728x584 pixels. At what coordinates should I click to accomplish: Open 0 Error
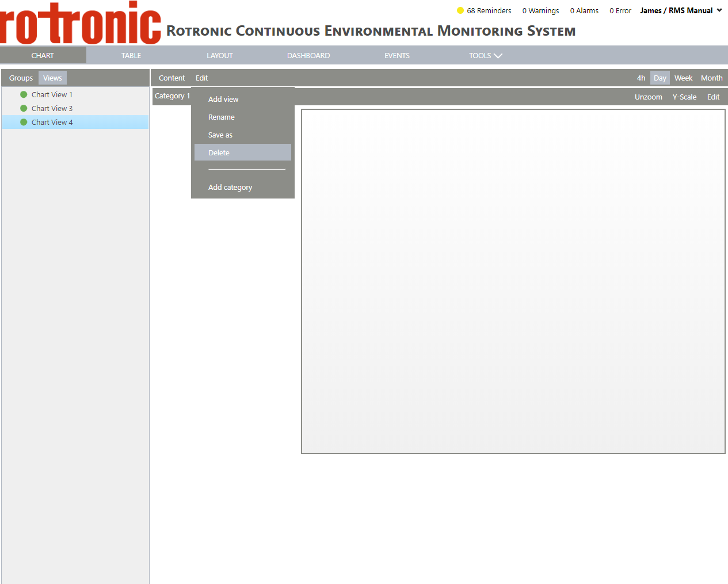pyautogui.click(x=620, y=10)
